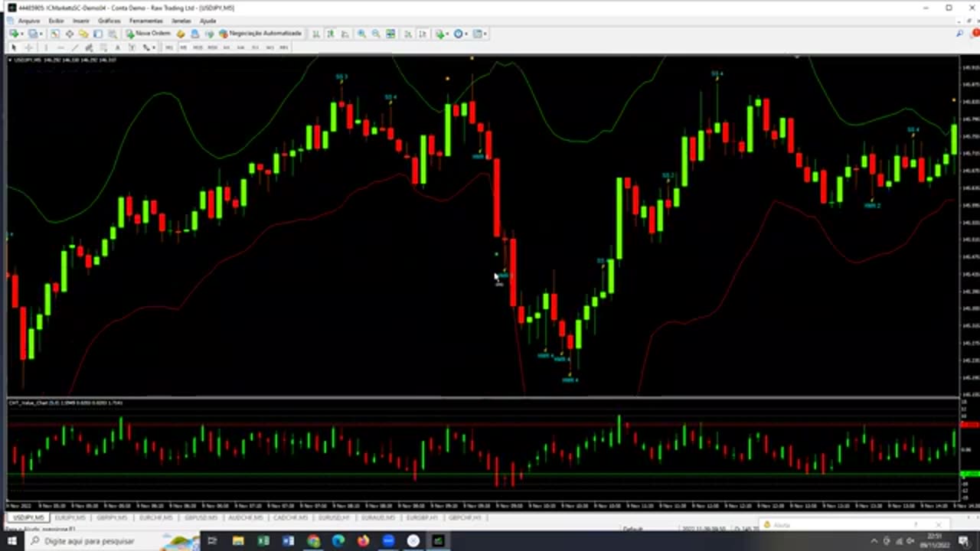Switch to the EURUSD,H1 chart tab
Viewport: 980px width, 551px height.
coord(334,518)
